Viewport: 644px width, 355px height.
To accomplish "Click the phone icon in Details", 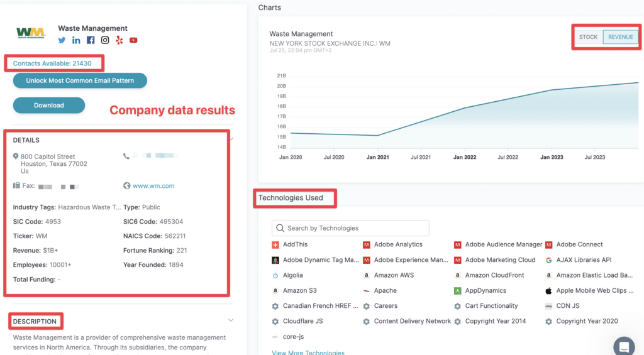I will click(126, 156).
